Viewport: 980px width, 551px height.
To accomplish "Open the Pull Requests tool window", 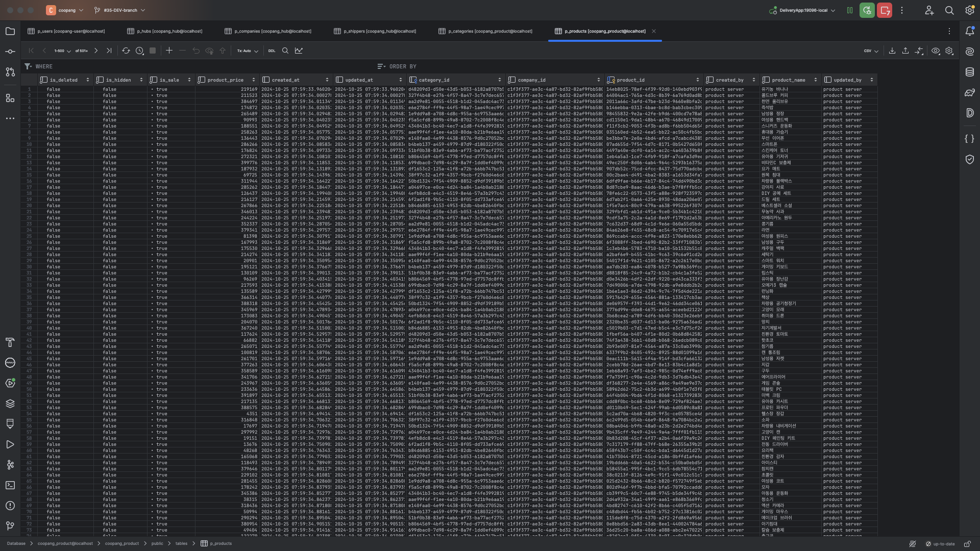I will (10, 72).
